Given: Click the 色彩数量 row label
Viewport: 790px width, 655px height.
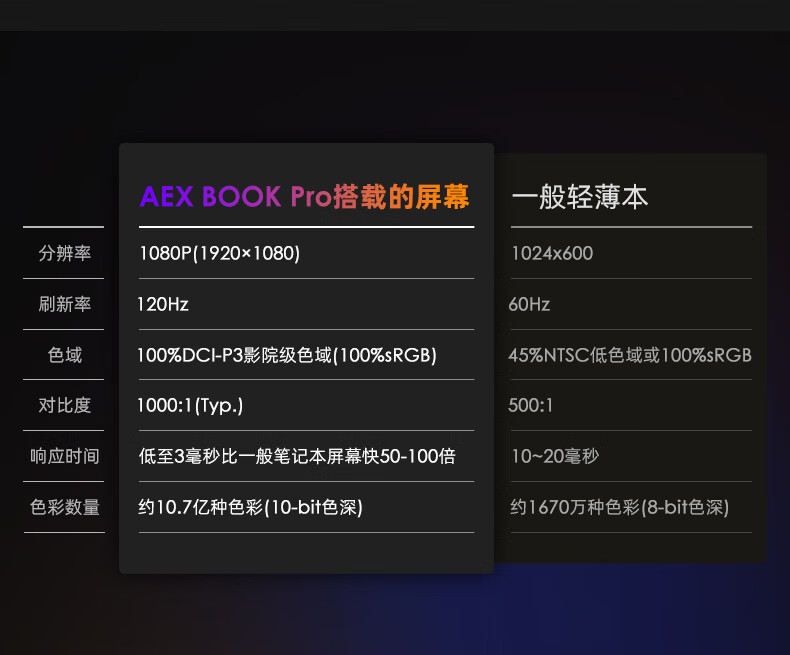Looking at the screenshot, I should (64, 507).
